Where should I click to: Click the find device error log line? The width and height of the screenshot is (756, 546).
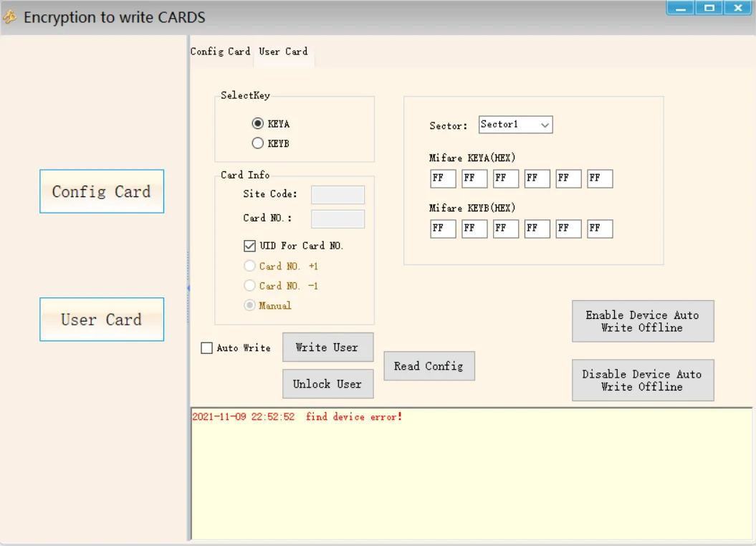click(x=297, y=417)
